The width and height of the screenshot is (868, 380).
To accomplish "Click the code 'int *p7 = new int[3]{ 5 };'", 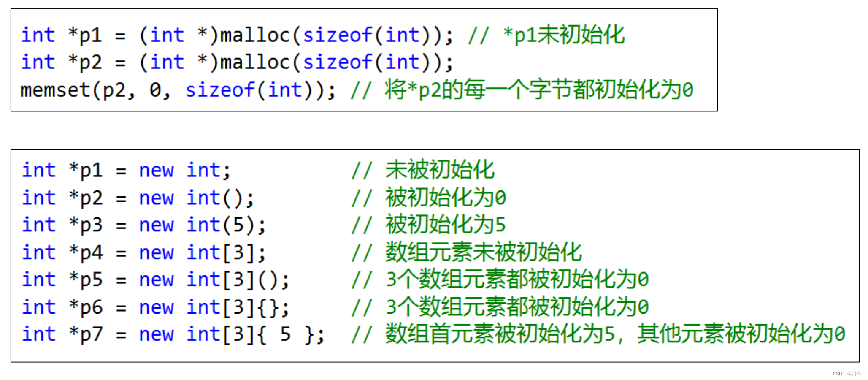I will pyautogui.click(x=173, y=334).
